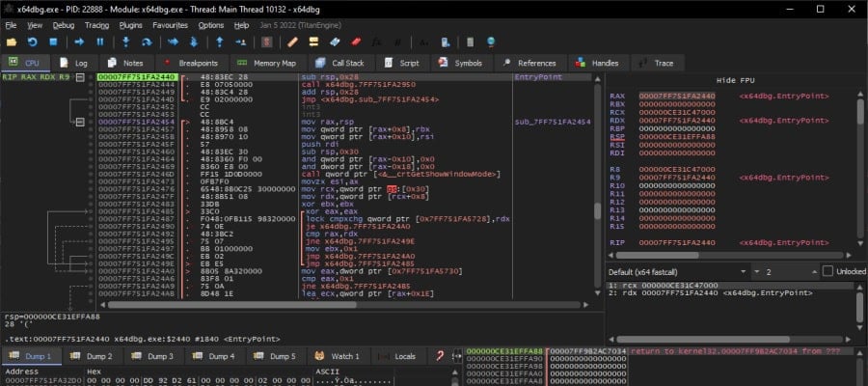
Task: Switch to the References tab
Action: (529, 63)
